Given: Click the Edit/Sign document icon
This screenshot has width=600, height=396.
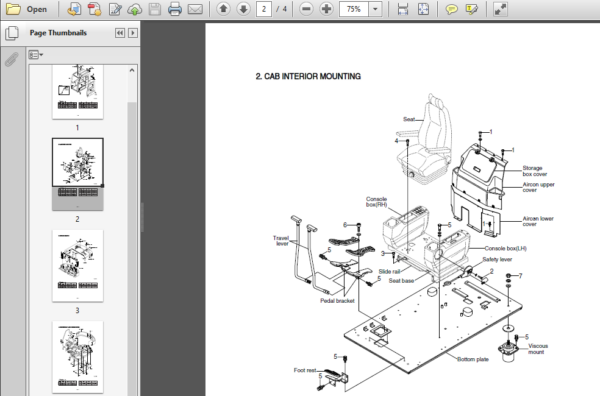Looking at the screenshot, I should pos(115,9).
